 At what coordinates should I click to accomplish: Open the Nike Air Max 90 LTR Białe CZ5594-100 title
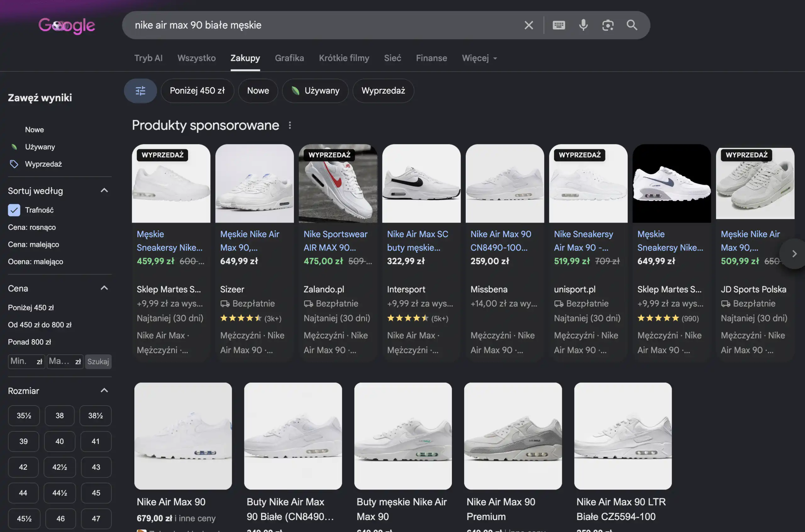(621, 509)
